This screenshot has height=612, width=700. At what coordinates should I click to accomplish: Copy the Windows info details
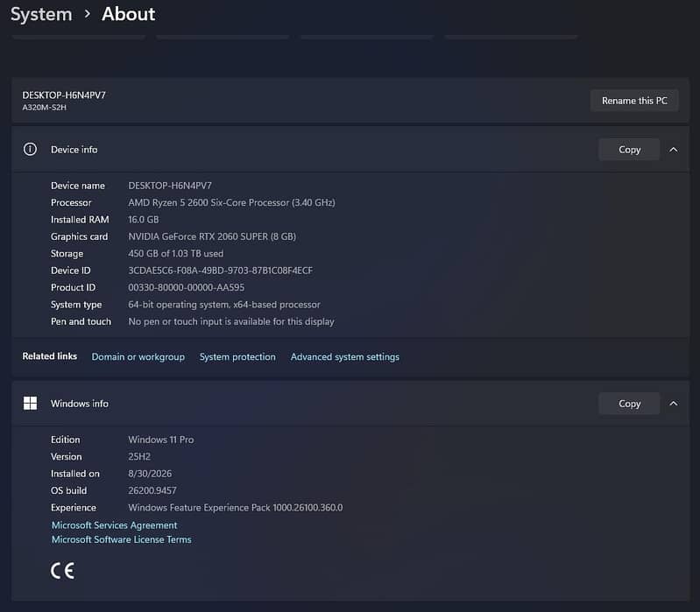pyautogui.click(x=629, y=404)
